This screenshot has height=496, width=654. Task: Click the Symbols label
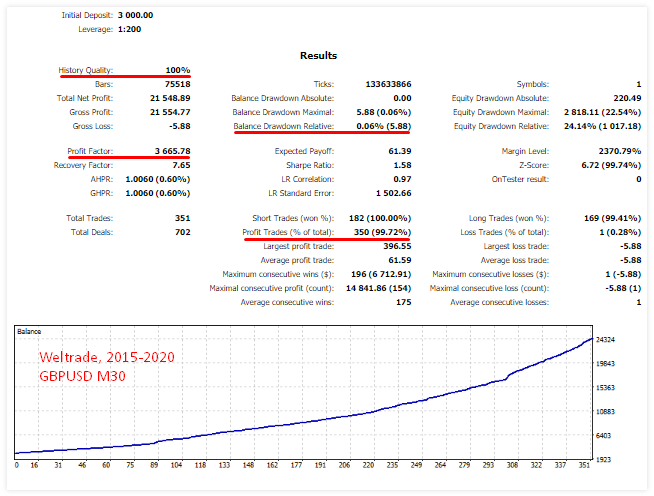point(533,84)
